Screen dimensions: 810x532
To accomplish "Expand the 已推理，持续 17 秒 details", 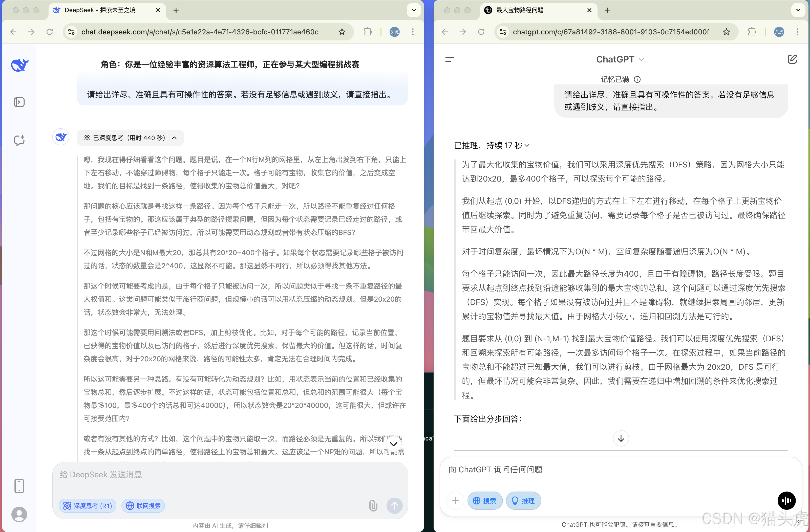I will [x=527, y=145].
